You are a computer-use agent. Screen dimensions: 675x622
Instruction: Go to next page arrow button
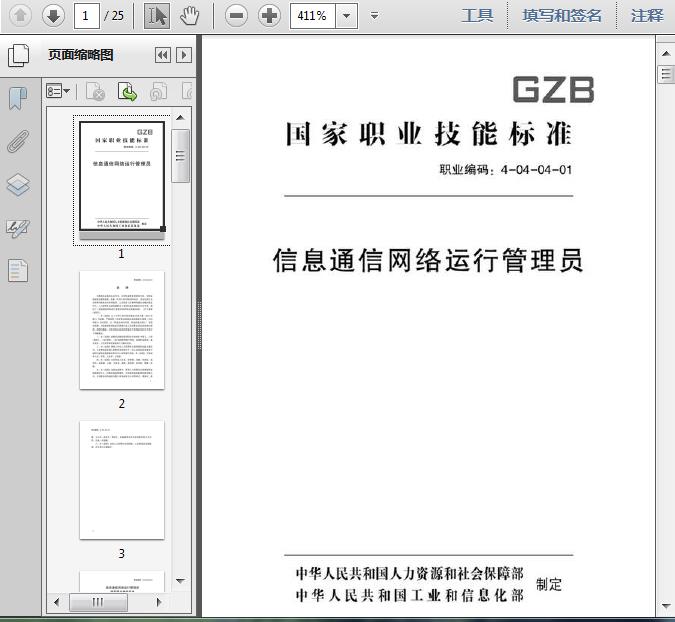click(x=53, y=16)
